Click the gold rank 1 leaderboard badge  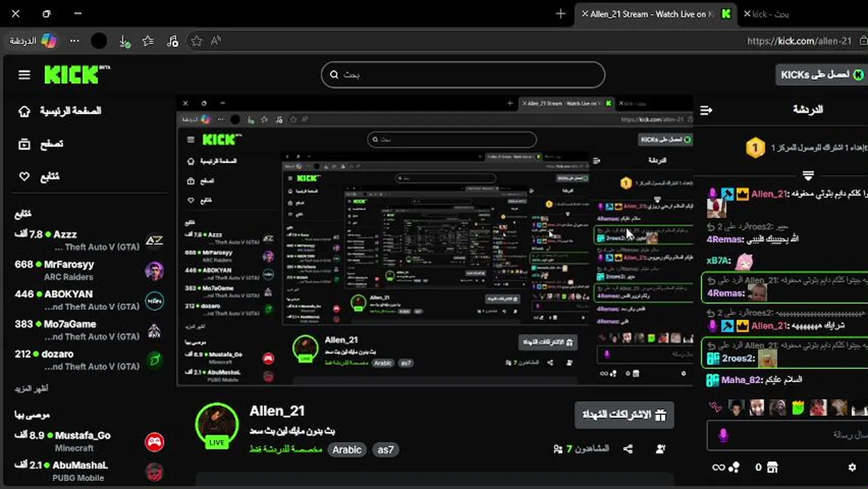point(755,147)
